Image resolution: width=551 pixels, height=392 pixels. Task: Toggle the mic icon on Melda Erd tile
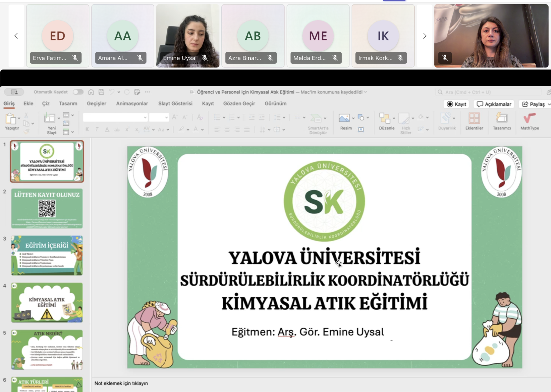[335, 58]
